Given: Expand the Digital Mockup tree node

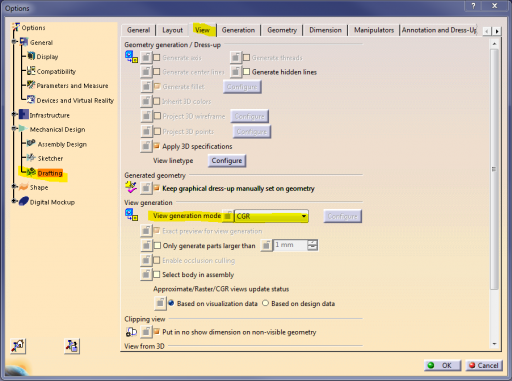Looking at the screenshot, I should pyautogui.click(x=14, y=201).
